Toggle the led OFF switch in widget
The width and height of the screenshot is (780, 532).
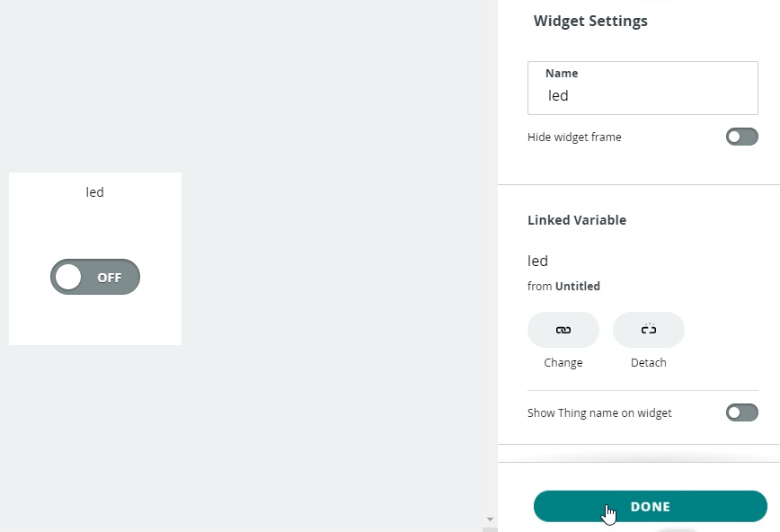coord(95,277)
